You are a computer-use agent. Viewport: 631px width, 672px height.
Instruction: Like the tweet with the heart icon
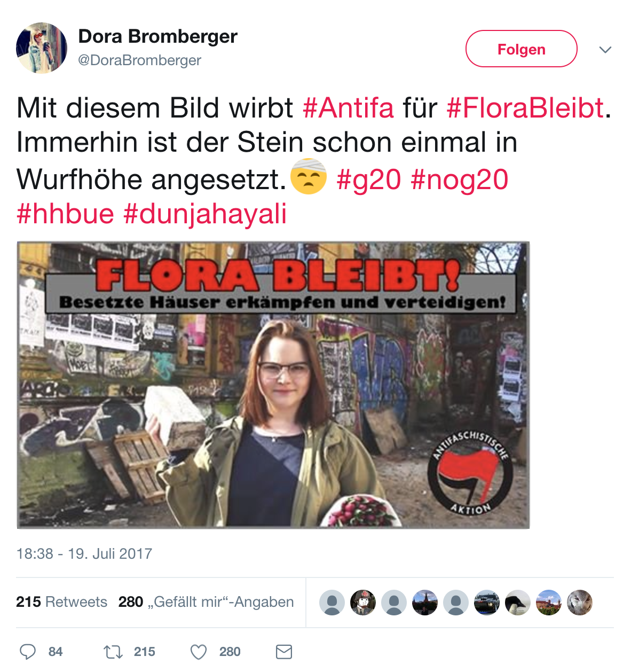[199, 652]
